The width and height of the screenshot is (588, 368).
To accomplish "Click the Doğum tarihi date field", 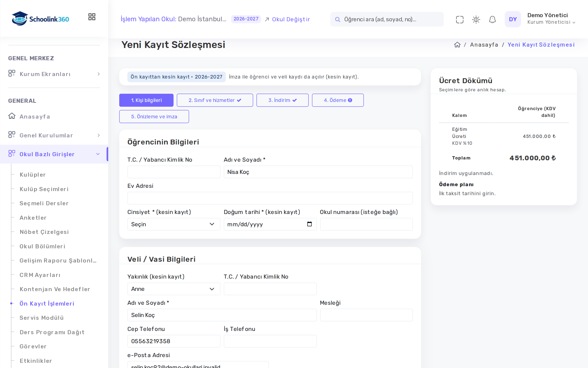I will [x=270, y=224].
